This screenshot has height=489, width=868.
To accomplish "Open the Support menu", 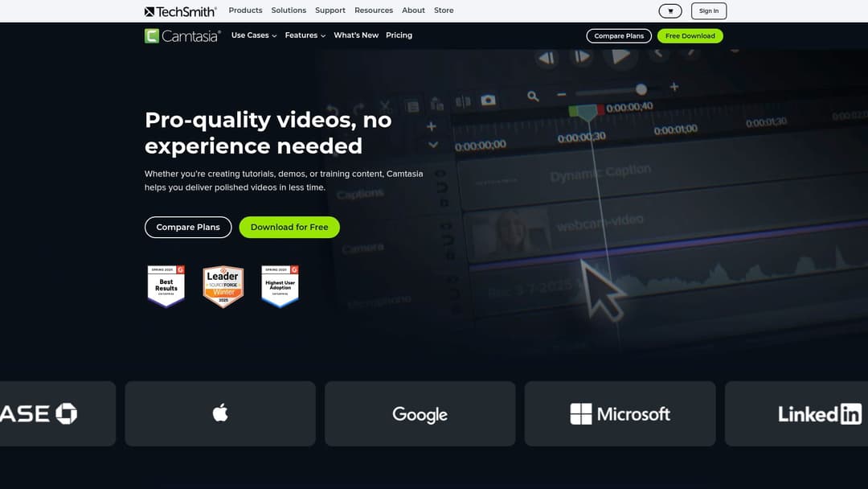I will pyautogui.click(x=330, y=10).
